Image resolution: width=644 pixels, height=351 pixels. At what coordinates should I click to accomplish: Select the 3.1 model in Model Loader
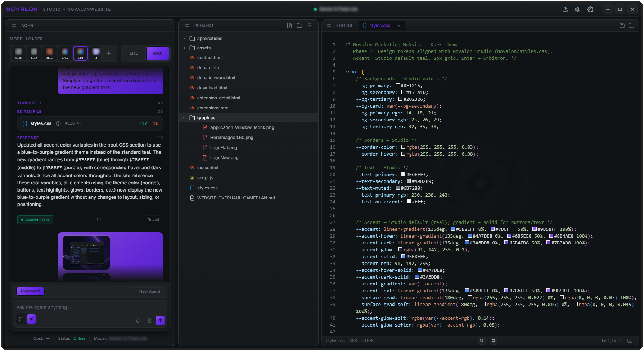coord(80,53)
